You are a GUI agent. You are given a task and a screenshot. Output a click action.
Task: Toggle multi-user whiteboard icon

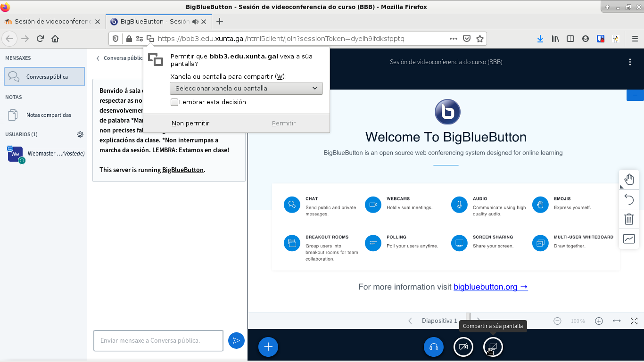(x=629, y=239)
